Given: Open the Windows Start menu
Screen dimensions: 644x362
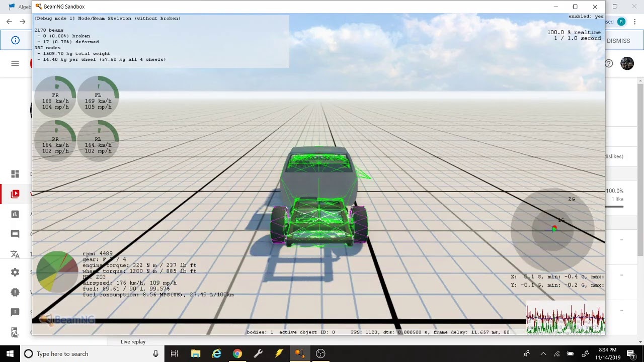Looking at the screenshot, I should tap(10, 354).
